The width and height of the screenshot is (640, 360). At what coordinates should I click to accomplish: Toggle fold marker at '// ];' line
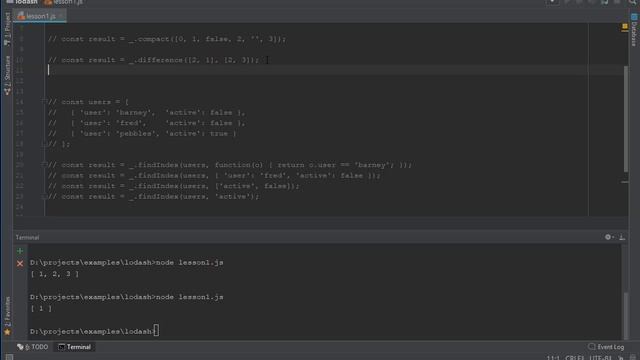[x=44, y=144]
